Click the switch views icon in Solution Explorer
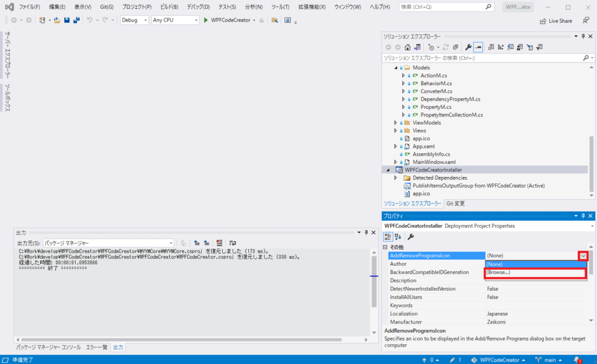This screenshot has height=364, width=597. [x=417, y=47]
